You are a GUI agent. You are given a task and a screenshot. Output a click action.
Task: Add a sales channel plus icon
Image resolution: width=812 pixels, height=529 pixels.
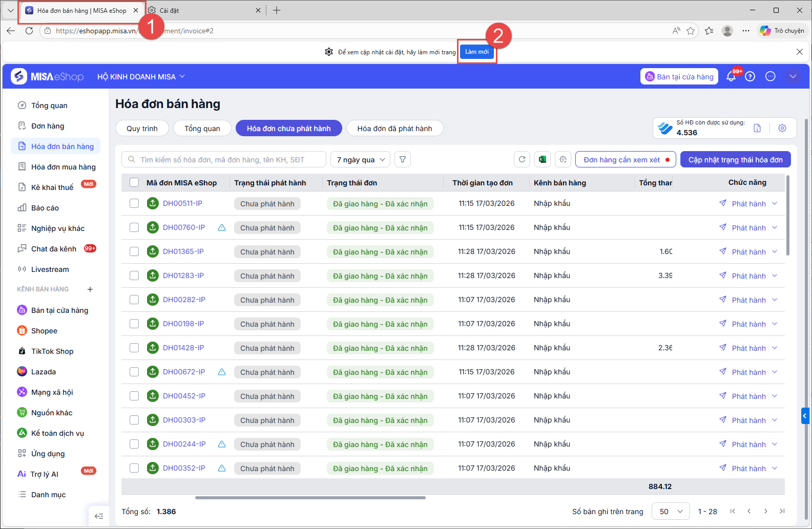90,289
